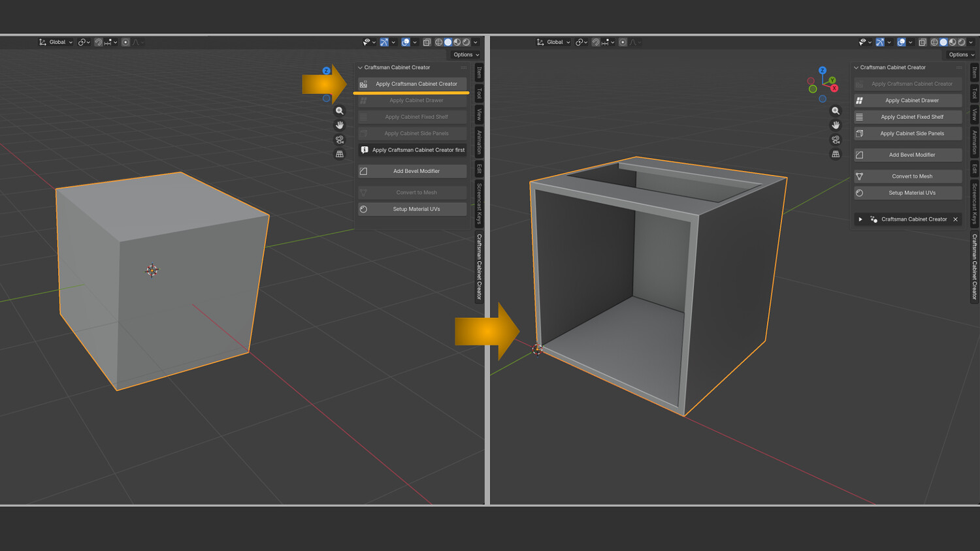Click the Move view hand icon in left viewport
980x551 pixels.
(x=340, y=125)
